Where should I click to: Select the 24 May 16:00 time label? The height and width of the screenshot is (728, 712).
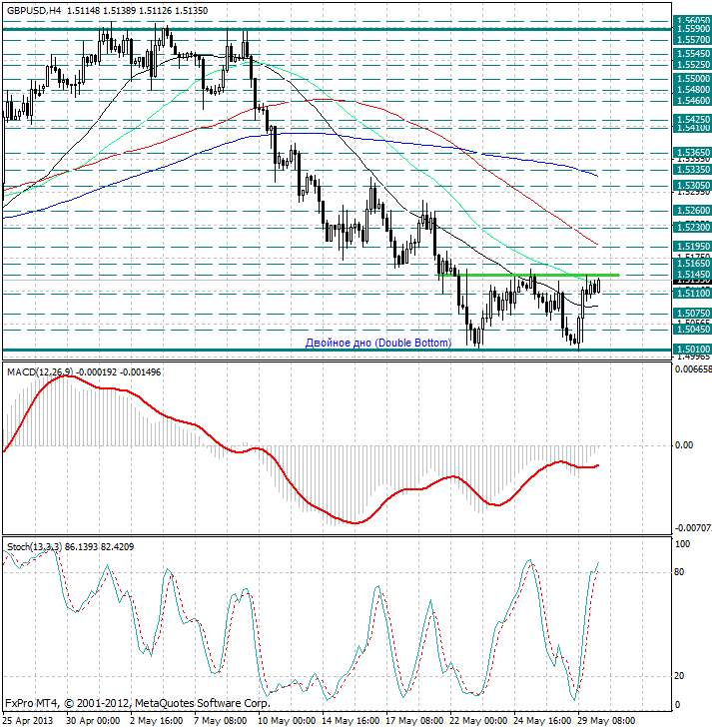542,721
